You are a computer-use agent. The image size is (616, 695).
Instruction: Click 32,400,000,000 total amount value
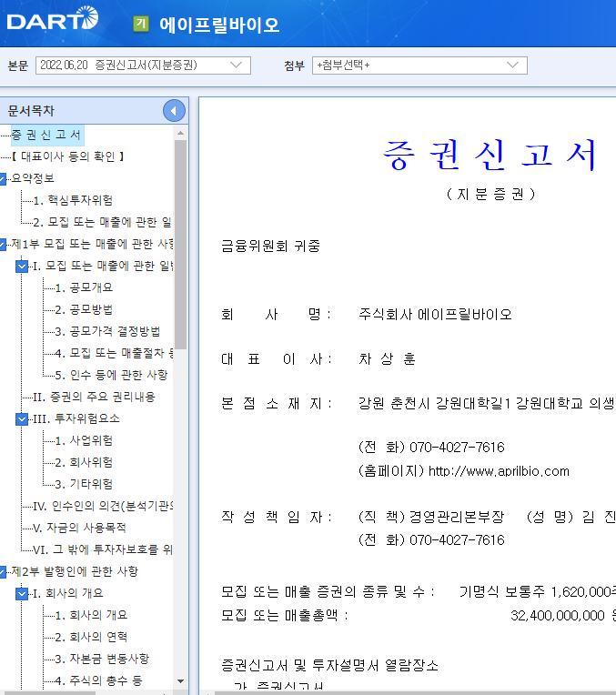pyautogui.click(x=558, y=616)
